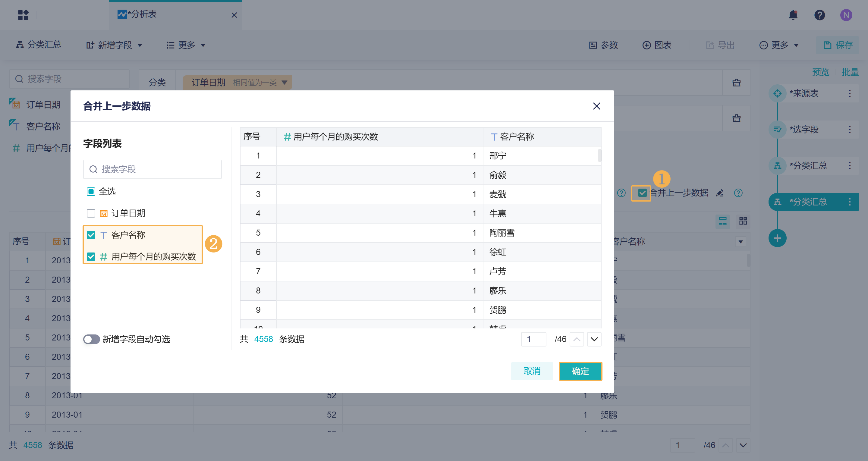Click the help icon left of the checkbox
The width and height of the screenshot is (868, 461).
pyautogui.click(x=621, y=193)
